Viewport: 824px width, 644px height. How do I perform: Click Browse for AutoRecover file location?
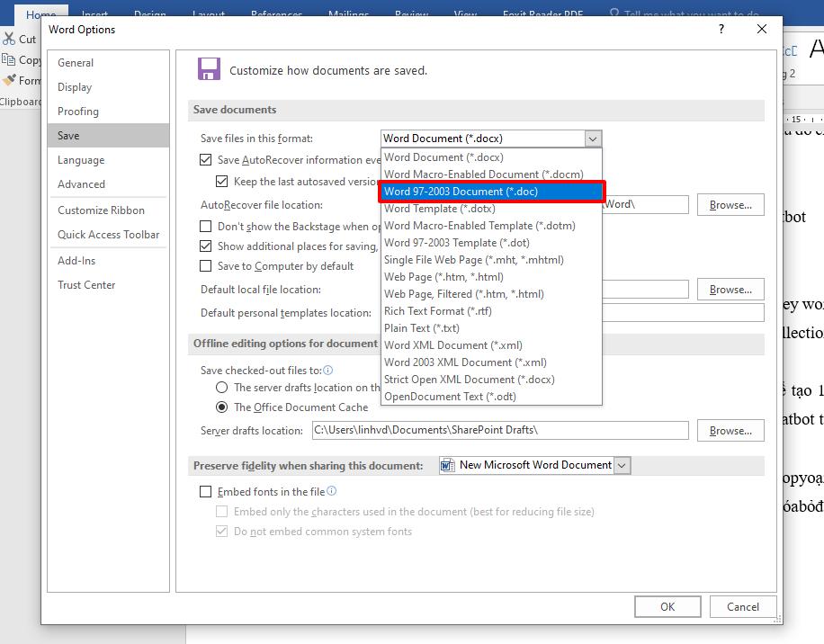point(730,205)
